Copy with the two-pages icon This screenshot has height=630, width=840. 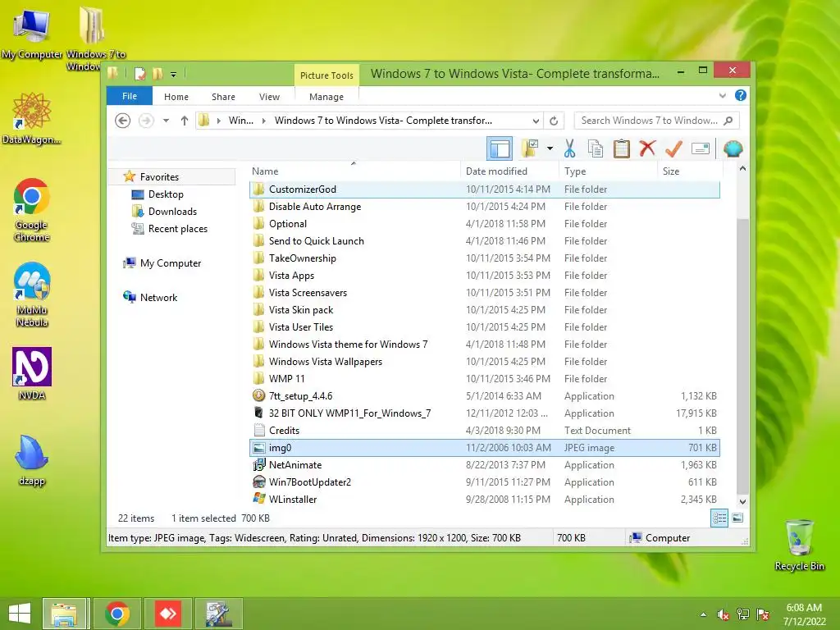[x=596, y=148]
